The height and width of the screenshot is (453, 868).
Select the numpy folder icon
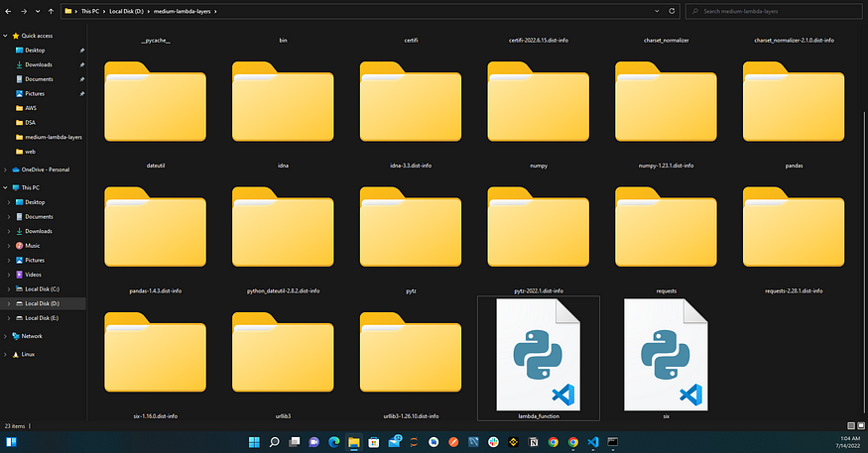[x=538, y=101]
